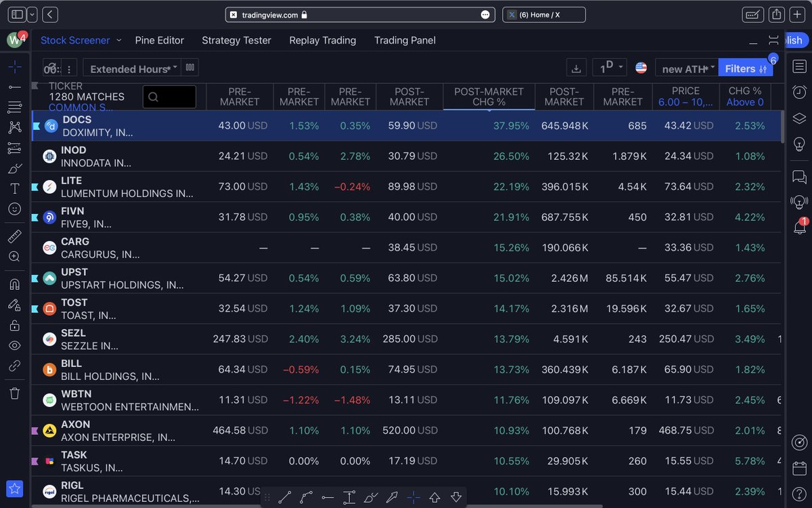Open the emoji icons tool
Screen dimensions: 812x508
(15, 209)
